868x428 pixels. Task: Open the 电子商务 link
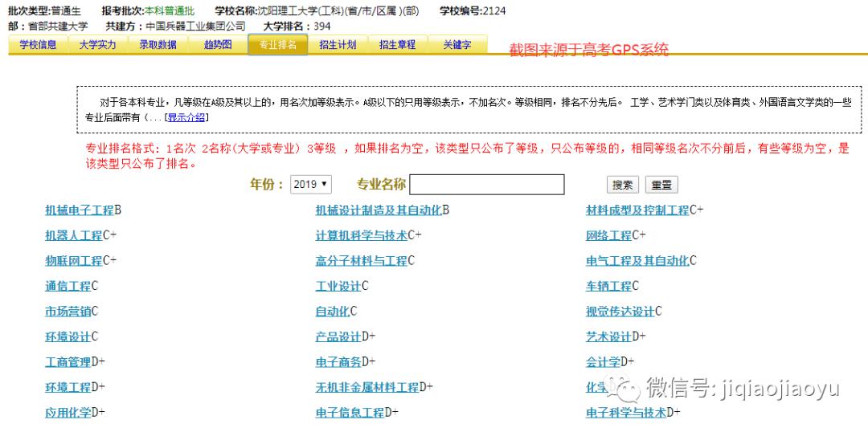pos(338,362)
